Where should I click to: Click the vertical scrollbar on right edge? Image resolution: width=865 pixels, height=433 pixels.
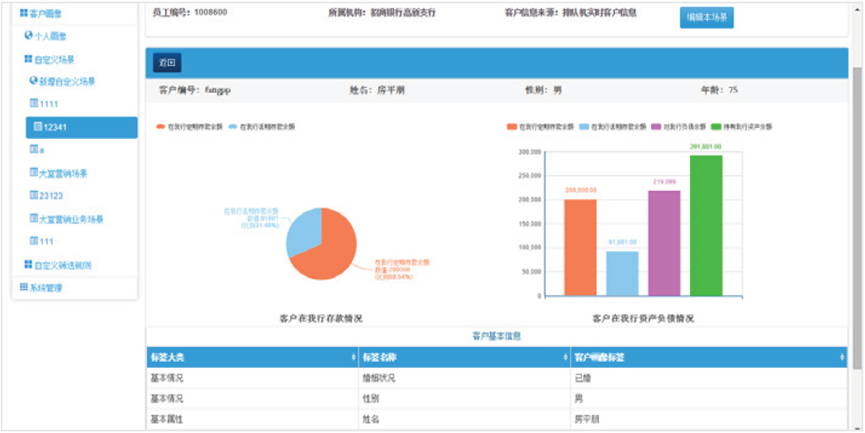[857, 200]
